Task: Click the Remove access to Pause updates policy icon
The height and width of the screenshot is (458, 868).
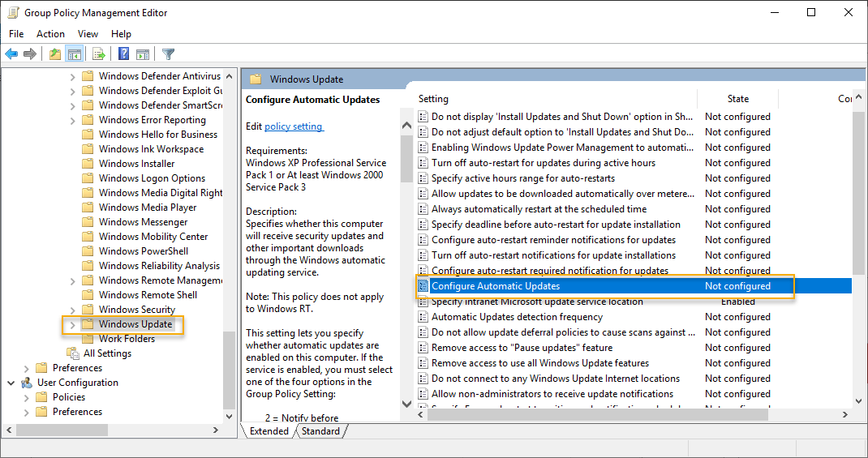Action: pyautogui.click(x=423, y=348)
